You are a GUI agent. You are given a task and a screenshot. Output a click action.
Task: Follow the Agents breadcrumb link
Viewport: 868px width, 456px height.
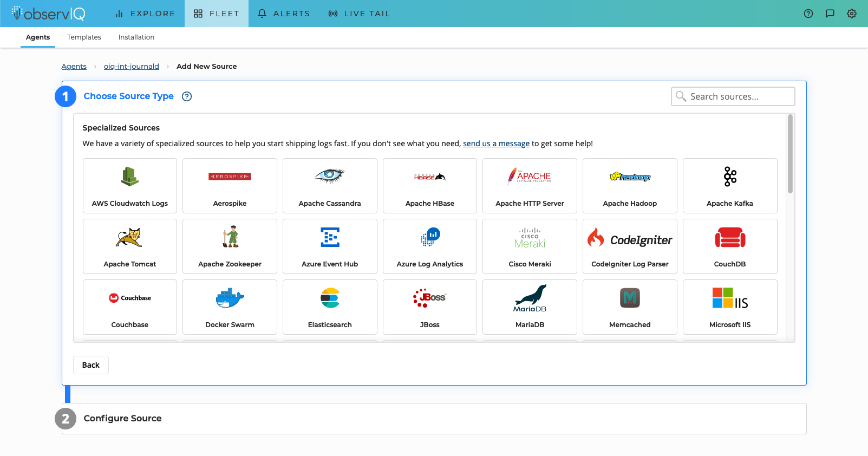tap(74, 66)
